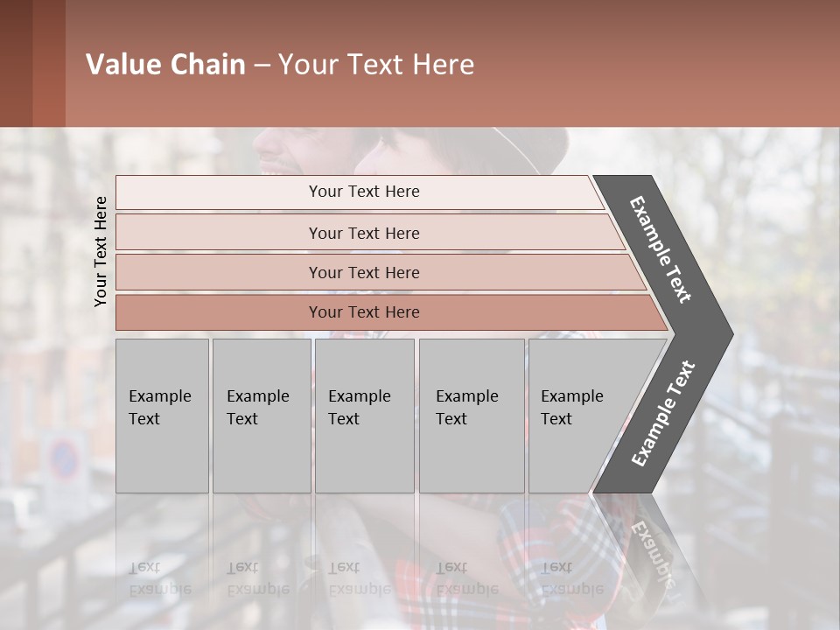Select the fourth 'Example Text' gray box
The height and width of the screenshot is (630, 840).
(471, 416)
